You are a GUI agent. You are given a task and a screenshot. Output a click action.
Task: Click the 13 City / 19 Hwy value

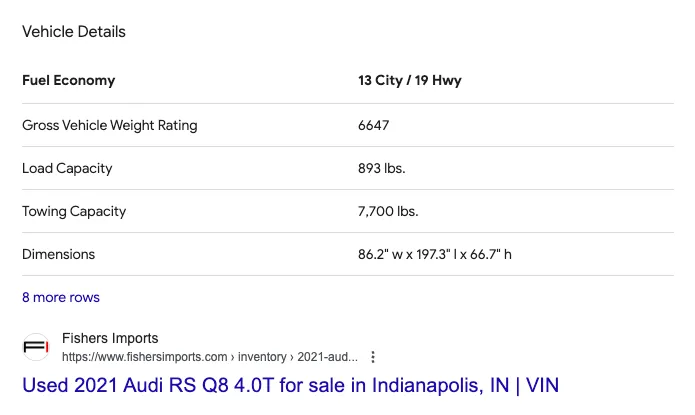410,80
